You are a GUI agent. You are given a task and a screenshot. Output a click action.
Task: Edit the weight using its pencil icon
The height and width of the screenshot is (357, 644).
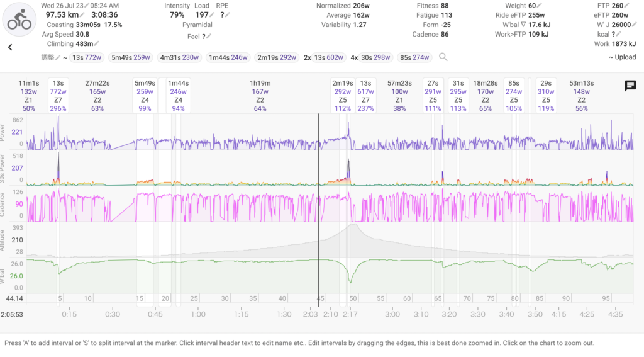pos(540,6)
